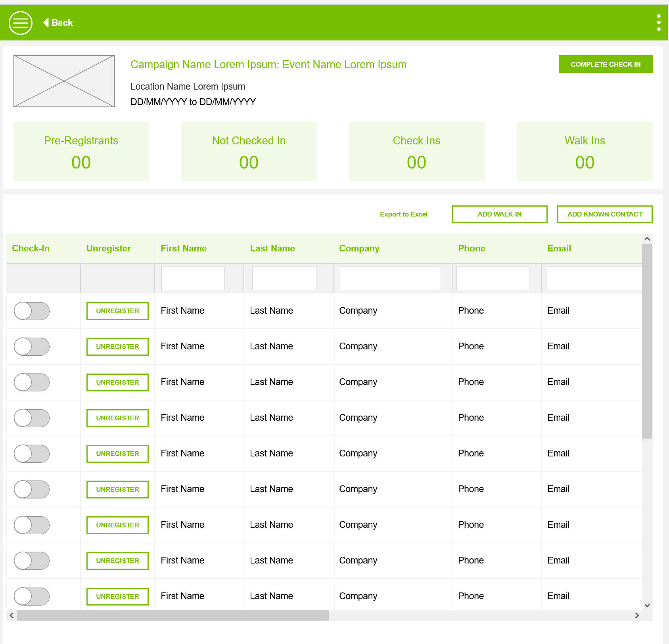Click the Phone column header

tap(472, 248)
